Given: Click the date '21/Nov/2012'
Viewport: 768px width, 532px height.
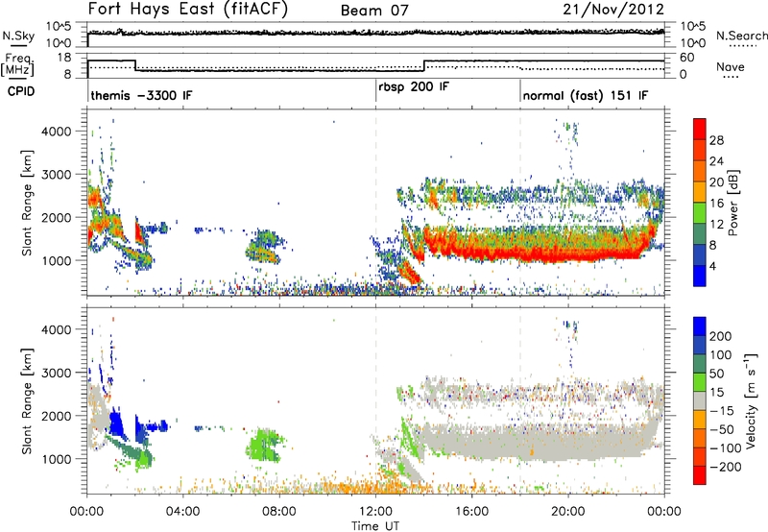Looking at the screenshot, I should (x=613, y=9).
